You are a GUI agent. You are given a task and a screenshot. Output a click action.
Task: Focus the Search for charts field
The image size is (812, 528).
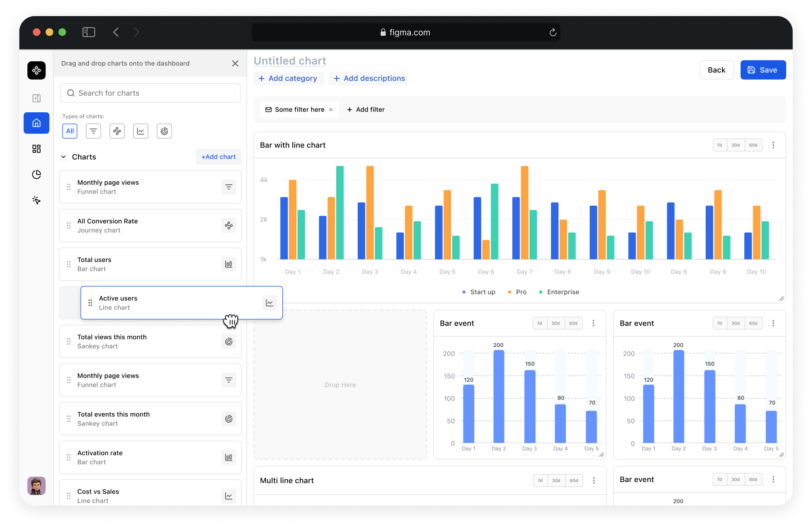pos(150,93)
